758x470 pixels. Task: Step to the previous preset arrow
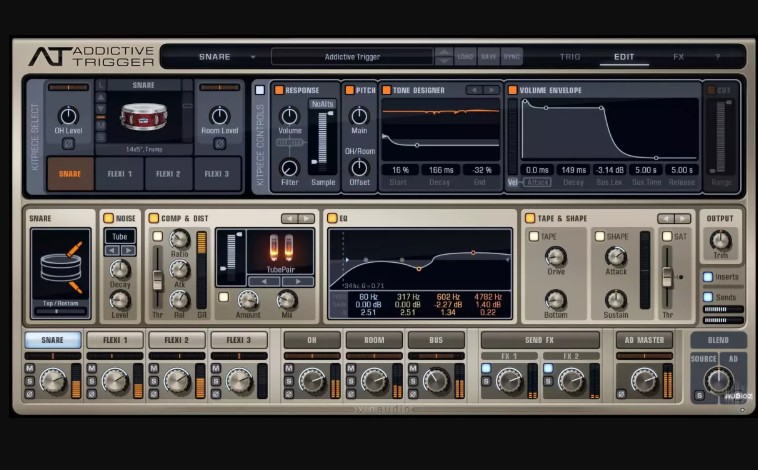[444, 52]
